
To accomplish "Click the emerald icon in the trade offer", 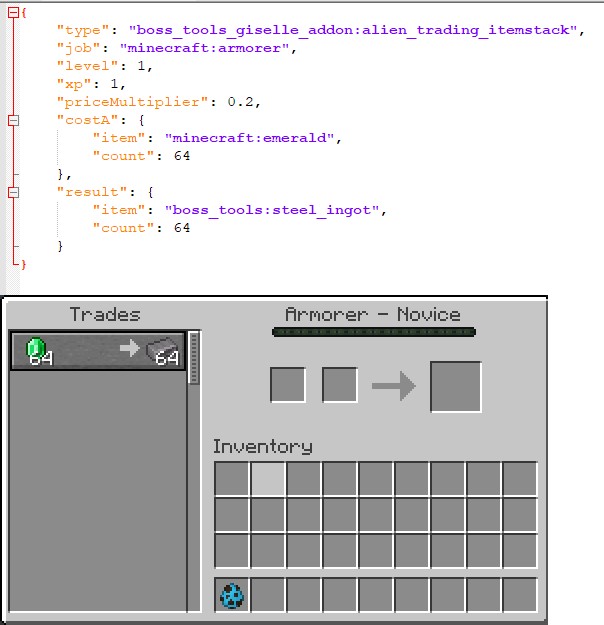I will [37, 349].
